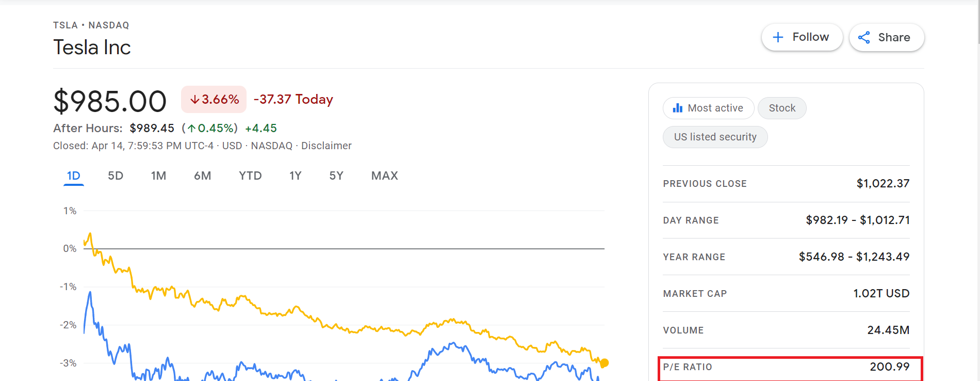
Task: Click the yellow endpoint dot on chart
Action: click(x=605, y=363)
